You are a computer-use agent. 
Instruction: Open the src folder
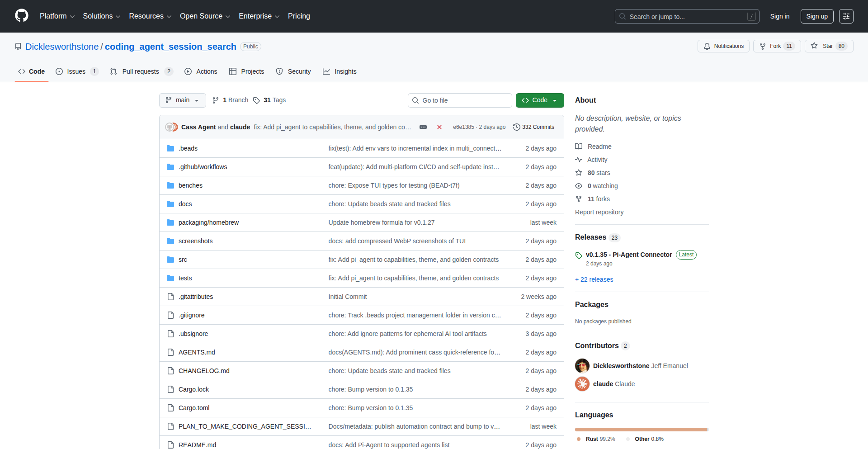[183, 260]
